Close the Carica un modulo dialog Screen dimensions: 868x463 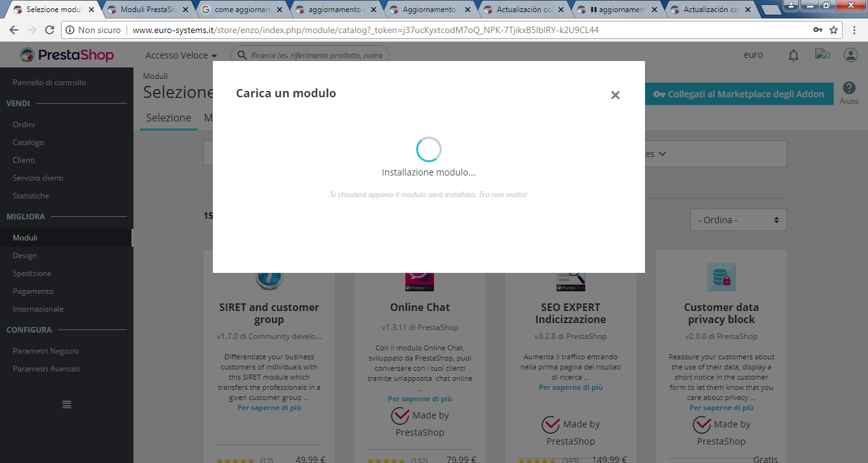click(615, 95)
